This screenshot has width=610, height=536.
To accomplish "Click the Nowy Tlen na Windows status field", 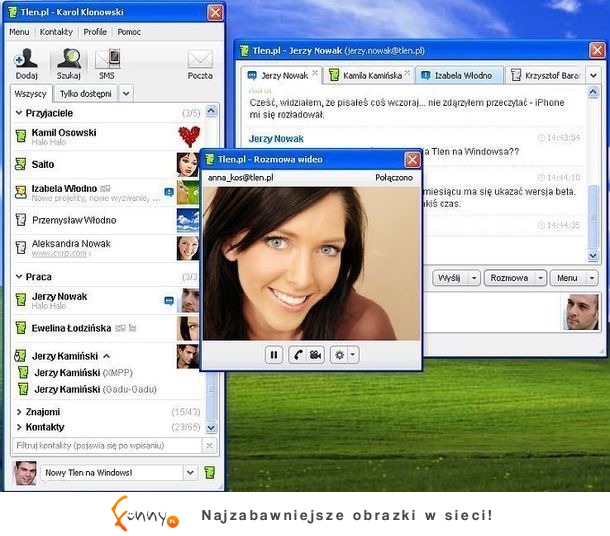I will 111,473.
